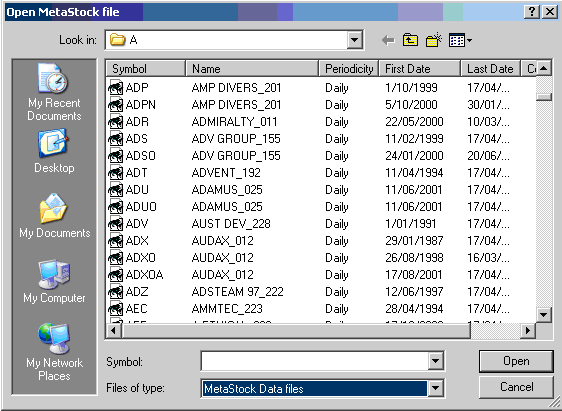Click the ADP file icon

click(115, 88)
